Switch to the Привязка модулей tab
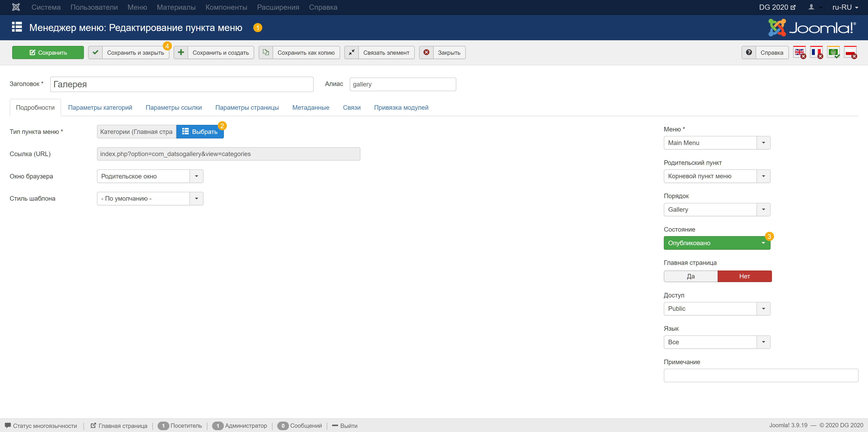868x432 pixels. [401, 107]
